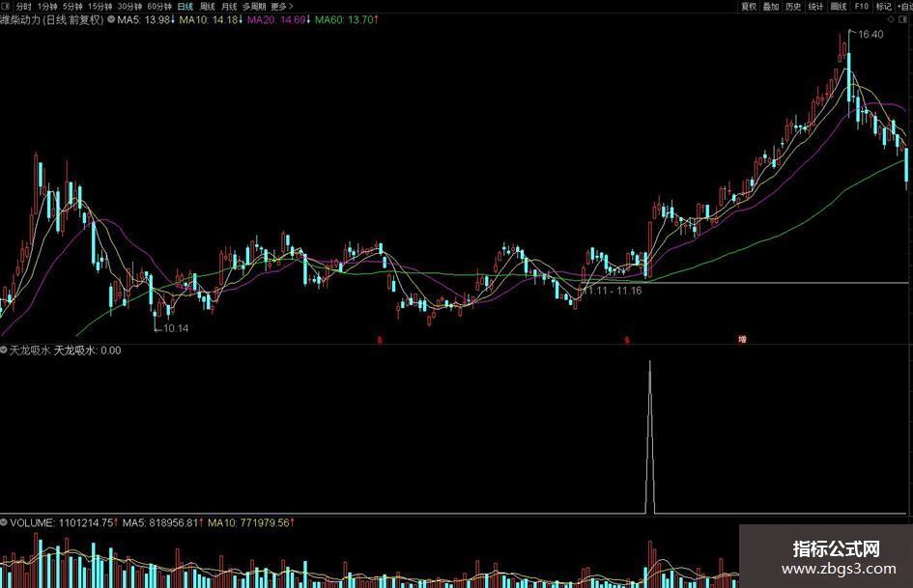Image resolution: width=913 pixels, height=588 pixels.
Task: Click the stock title 潍柴动力(日线 前复权)
Action: [52, 20]
